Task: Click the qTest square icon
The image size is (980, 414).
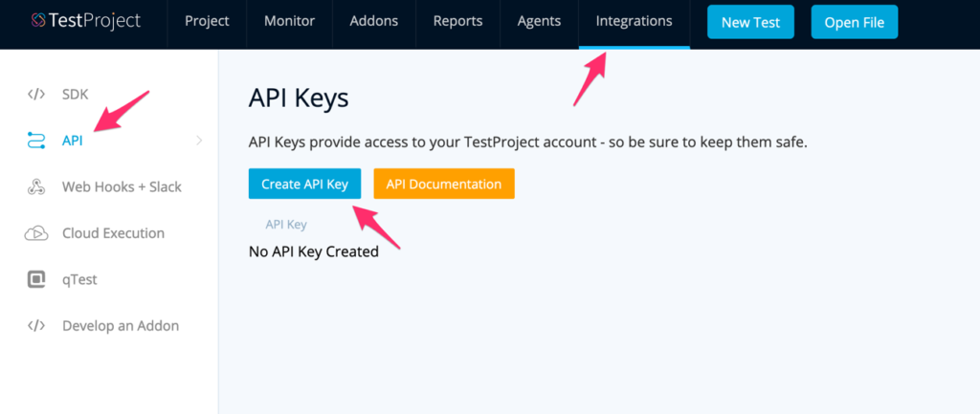Action: coord(36,280)
